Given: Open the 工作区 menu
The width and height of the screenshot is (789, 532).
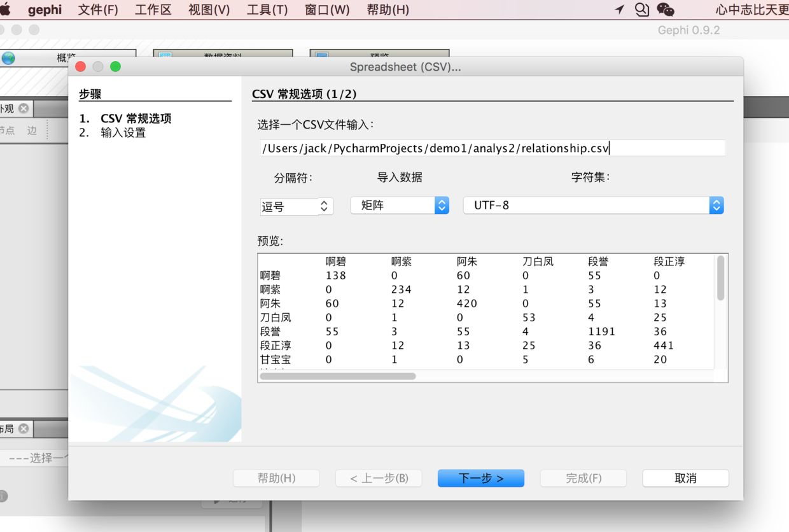Looking at the screenshot, I should point(153,10).
